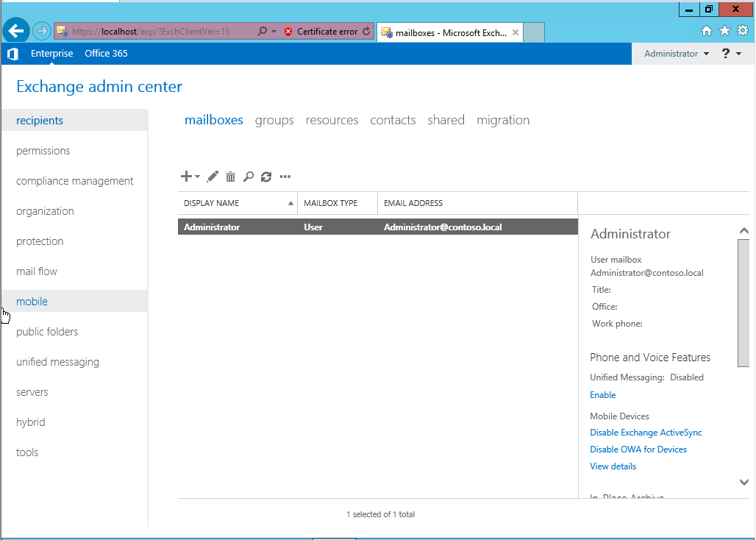Click the Administrator@contoso.local email cell
Image resolution: width=756 pixels, height=540 pixels.
pyautogui.click(x=443, y=227)
